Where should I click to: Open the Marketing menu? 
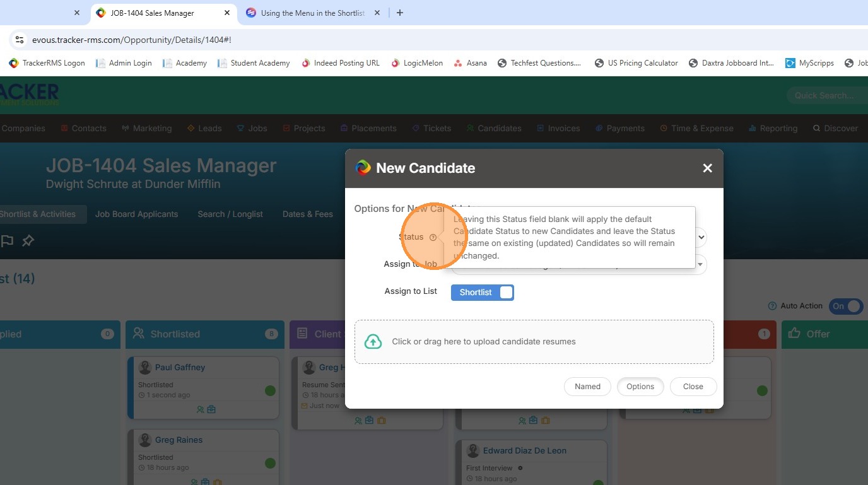coord(147,128)
